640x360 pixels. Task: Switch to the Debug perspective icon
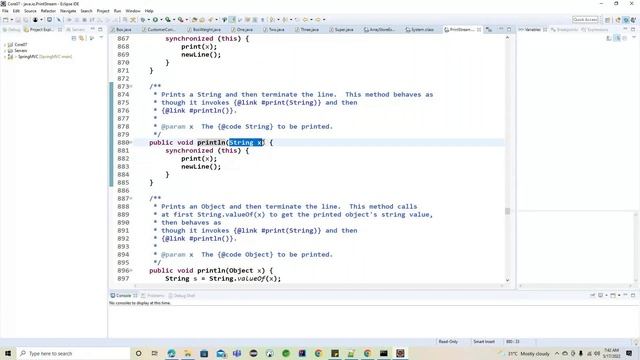(626, 20)
